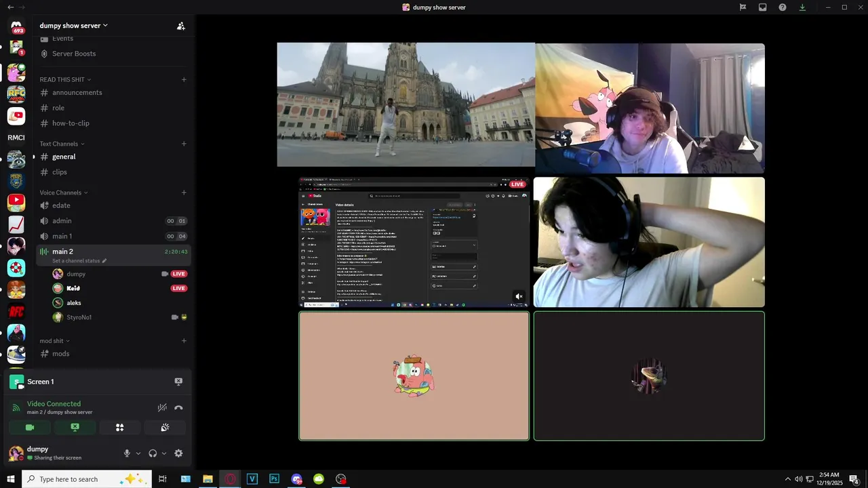Viewport: 868px width, 488px height.
Task: Focus the Prague cathedral video tile
Action: [406, 104]
